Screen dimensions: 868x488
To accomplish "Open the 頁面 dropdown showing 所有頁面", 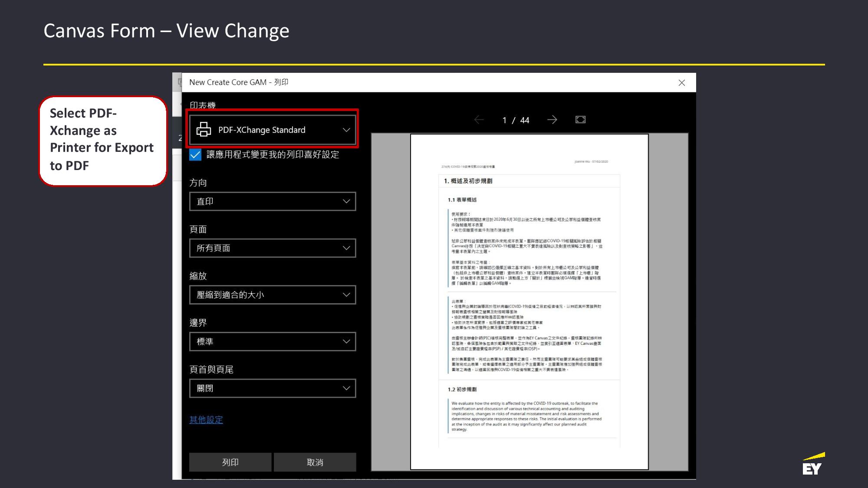I will pyautogui.click(x=273, y=248).
